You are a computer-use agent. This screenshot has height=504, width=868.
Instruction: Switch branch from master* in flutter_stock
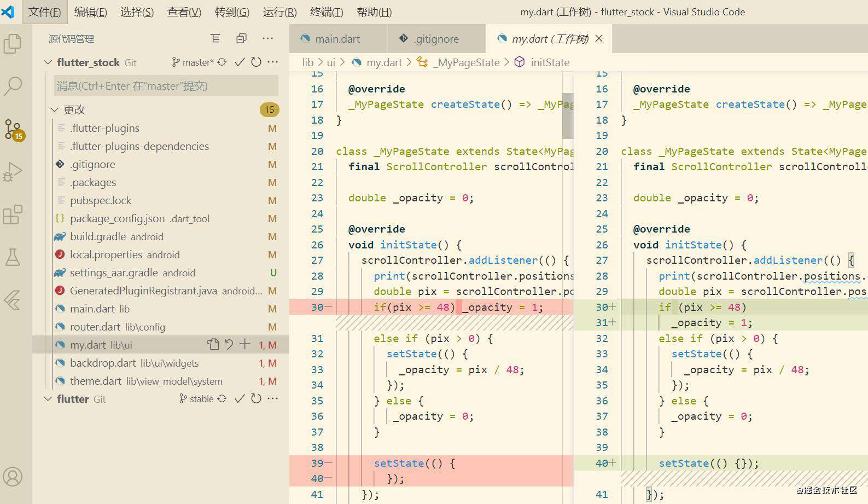click(x=192, y=62)
